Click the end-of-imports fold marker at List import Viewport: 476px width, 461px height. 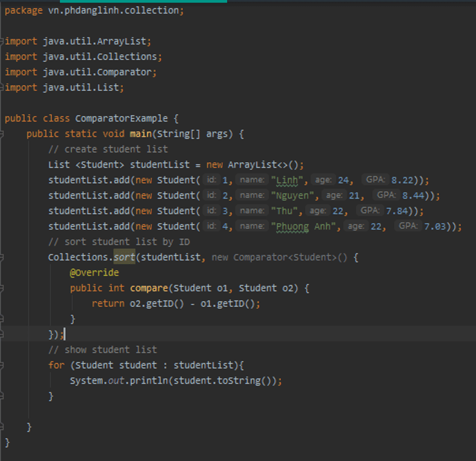pos(2,88)
